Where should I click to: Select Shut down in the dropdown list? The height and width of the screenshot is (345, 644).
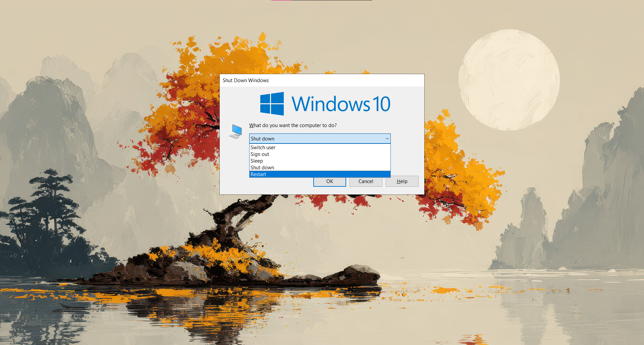point(320,168)
